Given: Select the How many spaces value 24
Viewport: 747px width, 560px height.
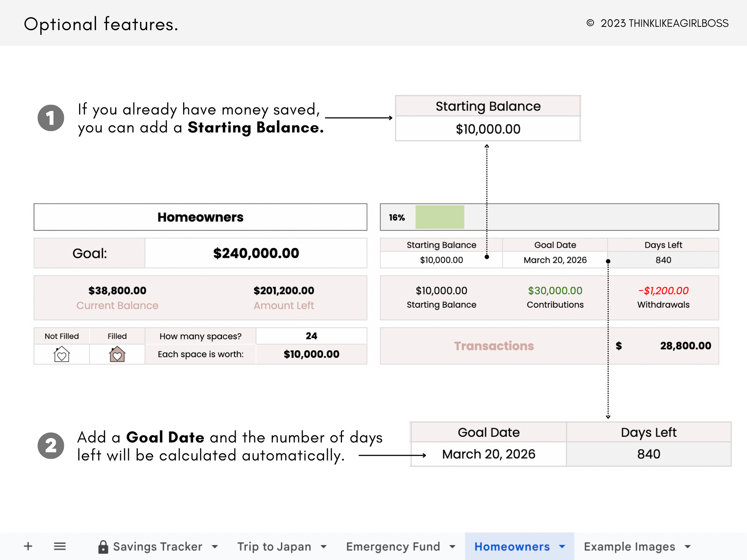Looking at the screenshot, I should coord(311,336).
